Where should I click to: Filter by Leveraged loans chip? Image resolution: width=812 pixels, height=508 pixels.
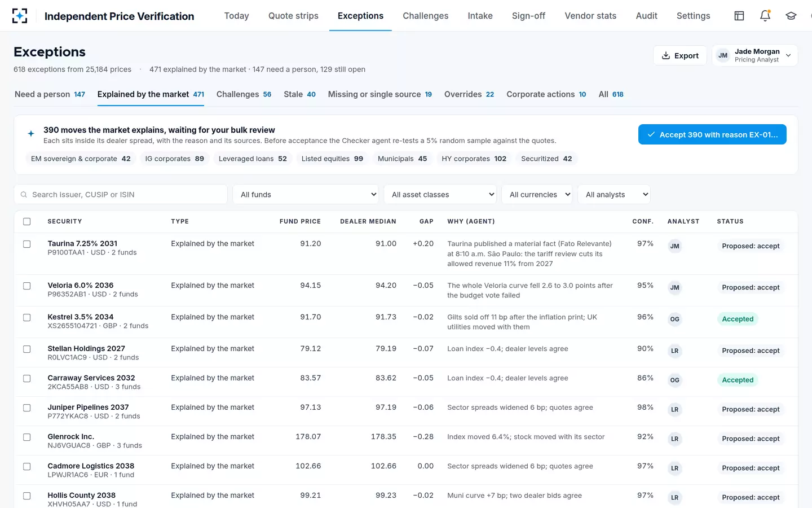253,159
